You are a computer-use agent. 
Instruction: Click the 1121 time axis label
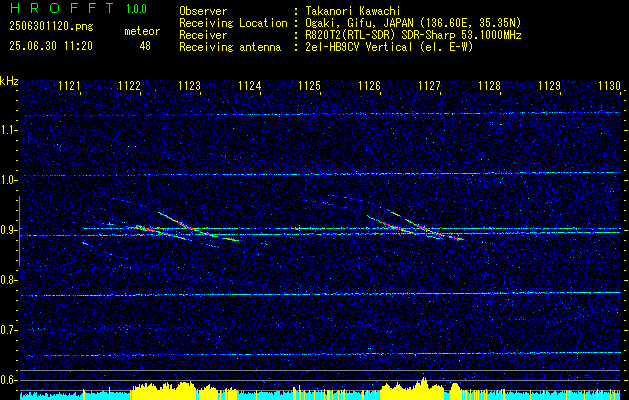(x=69, y=86)
